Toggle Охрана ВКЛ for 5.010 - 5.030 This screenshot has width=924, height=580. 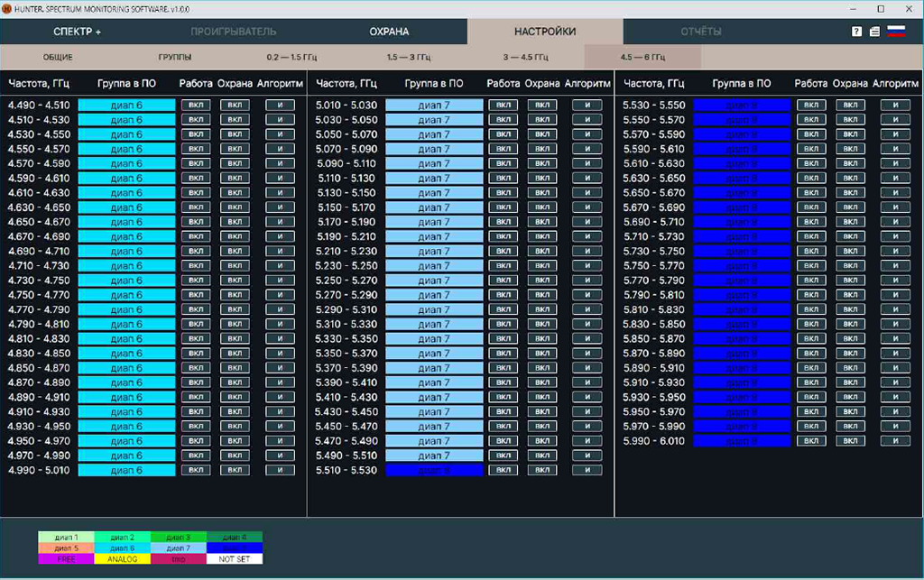[x=542, y=105]
